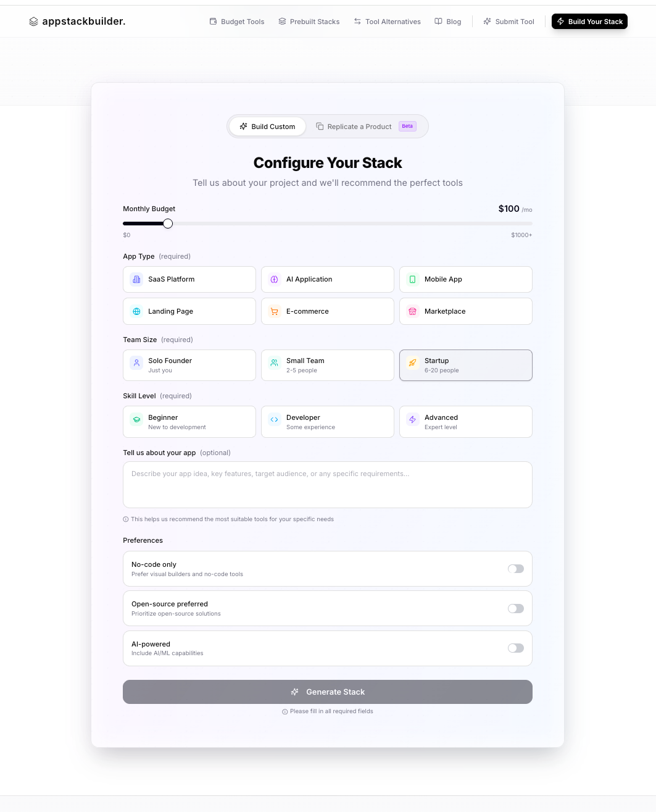Viewport: 656px width, 812px height.
Task: Select the SaaS Platform building icon
Action: [x=136, y=279]
